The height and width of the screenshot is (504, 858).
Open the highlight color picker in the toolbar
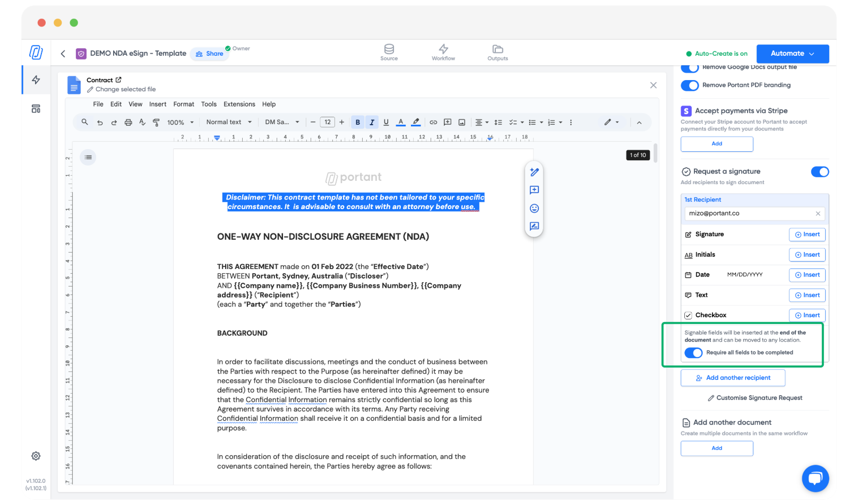click(416, 122)
